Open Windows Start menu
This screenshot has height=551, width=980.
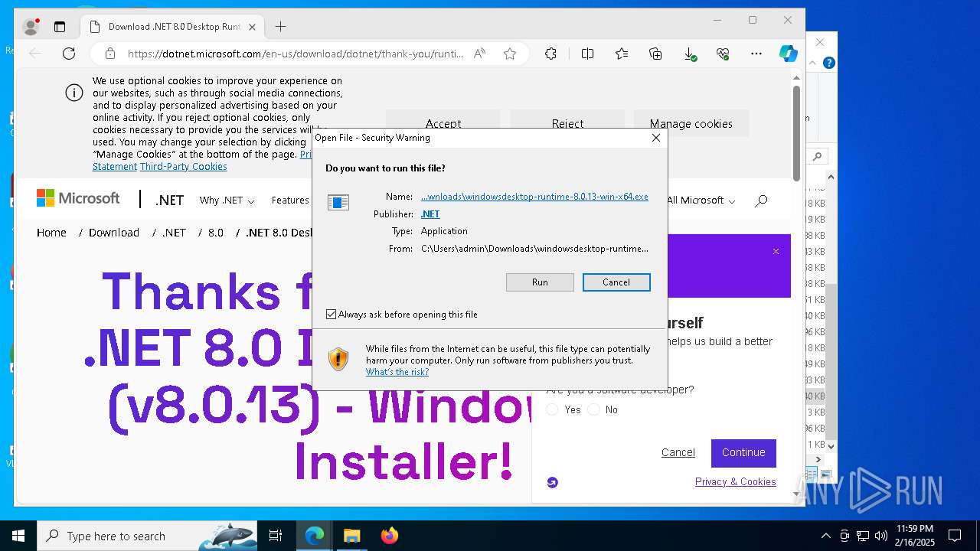[18, 536]
